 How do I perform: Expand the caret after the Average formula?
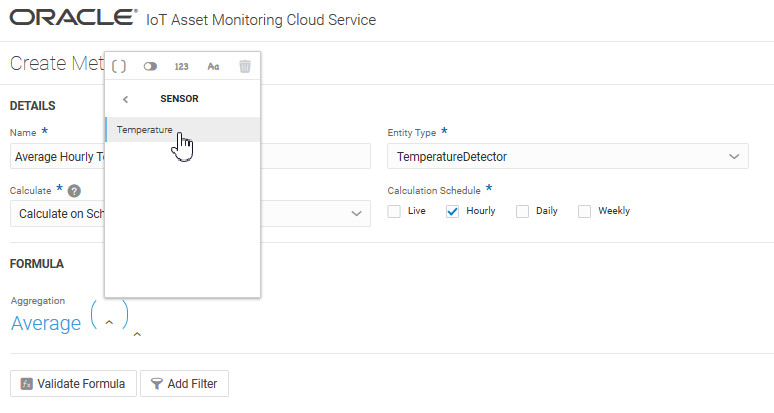[137, 335]
